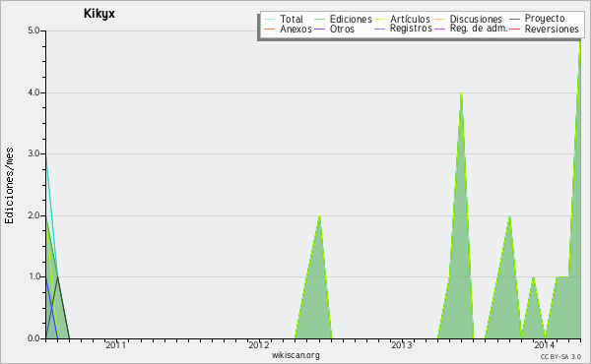Select the 'Reg. de adm.' legend label

[x=479, y=29]
